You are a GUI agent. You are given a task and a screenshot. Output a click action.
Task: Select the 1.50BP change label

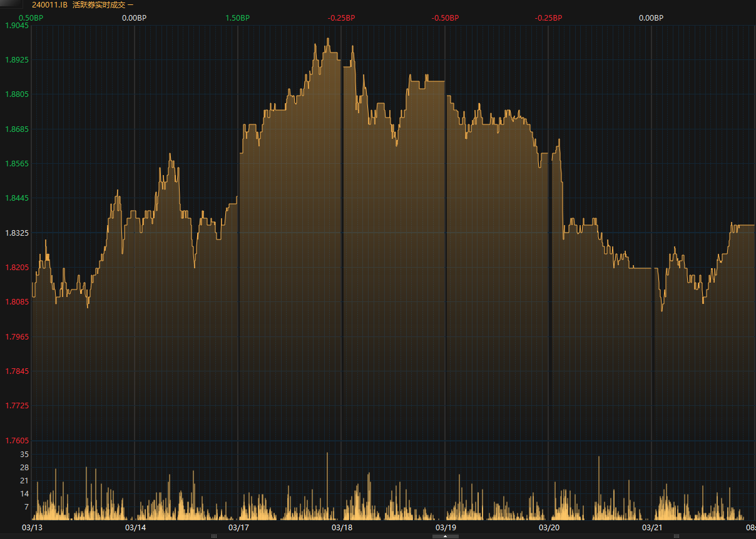click(237, 18)
